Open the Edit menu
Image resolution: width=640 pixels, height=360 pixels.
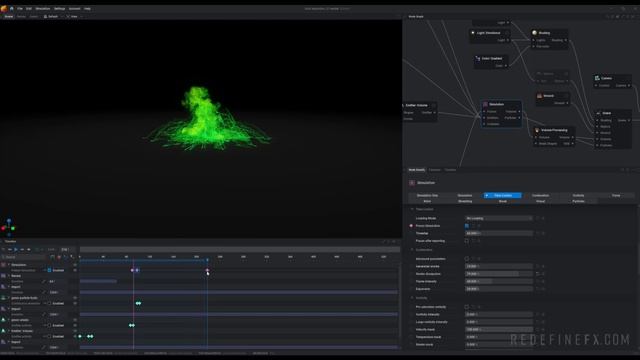[29, 9]
